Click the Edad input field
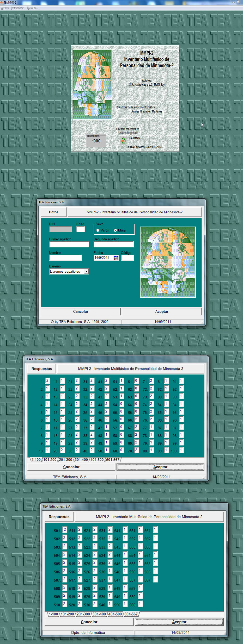The width and height of the screenshot is (243, 644). tap(81, 229)
